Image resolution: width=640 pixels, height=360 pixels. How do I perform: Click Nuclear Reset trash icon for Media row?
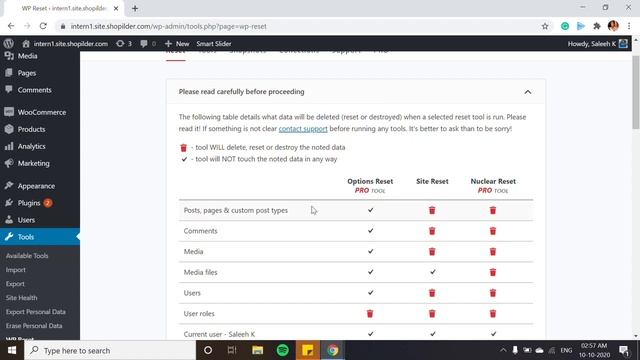pos(493,251)
